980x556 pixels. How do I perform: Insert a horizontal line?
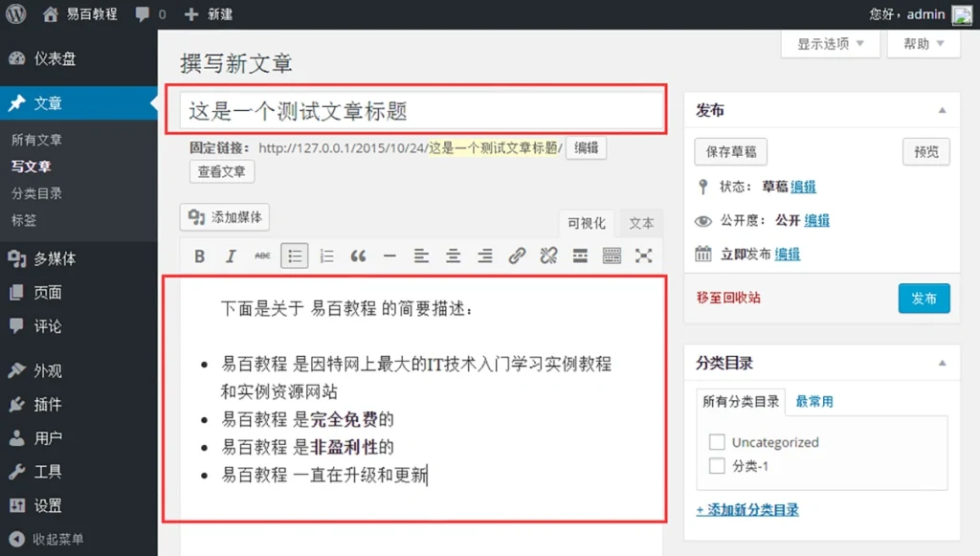tap(390, 256)
